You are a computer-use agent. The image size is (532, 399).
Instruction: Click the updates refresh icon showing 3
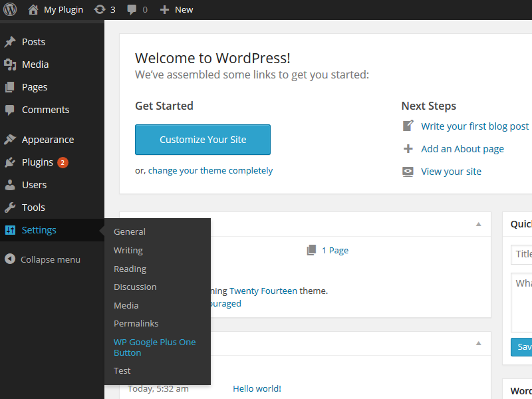(x=100, y=9)
